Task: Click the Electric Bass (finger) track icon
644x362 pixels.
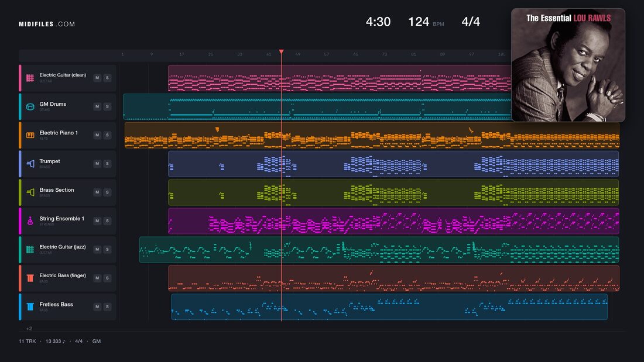Action: pyautogui.click(x=30, y=278)
